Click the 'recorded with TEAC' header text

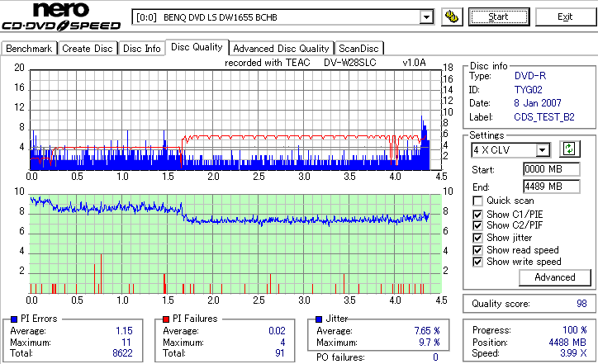click(268, 63)
